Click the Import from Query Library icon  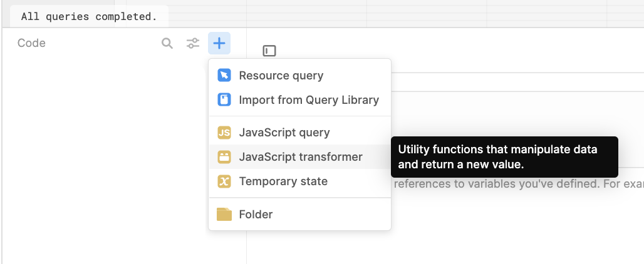click(x=224, y=99)
